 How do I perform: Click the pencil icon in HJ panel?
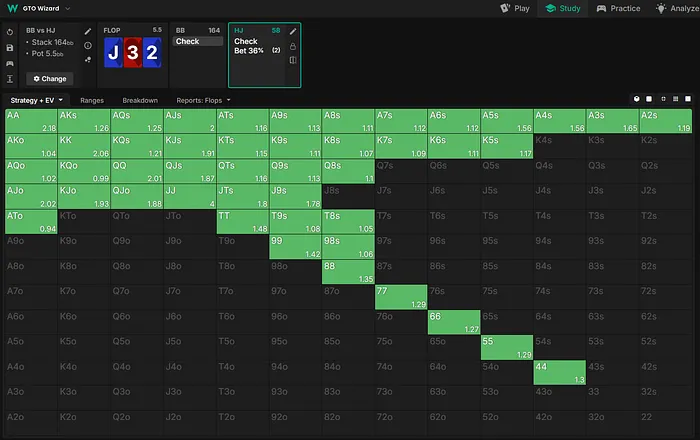coord(292,31)
